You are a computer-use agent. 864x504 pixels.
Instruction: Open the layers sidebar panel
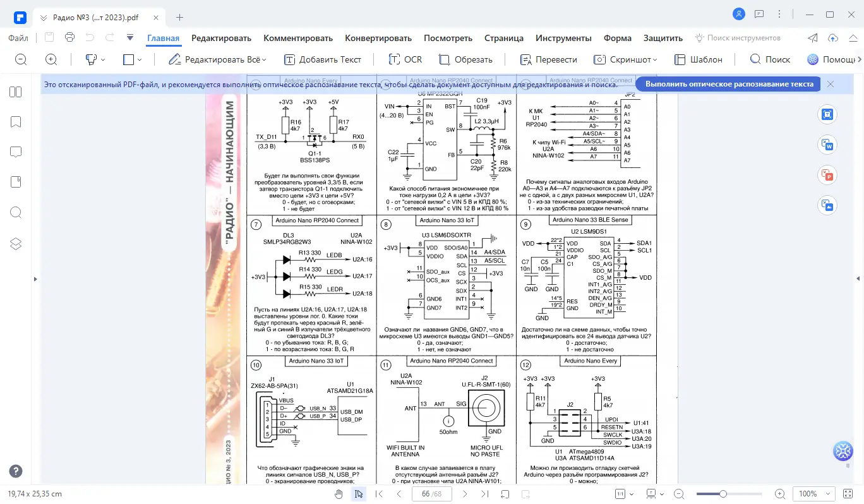[x=16, y=243]
